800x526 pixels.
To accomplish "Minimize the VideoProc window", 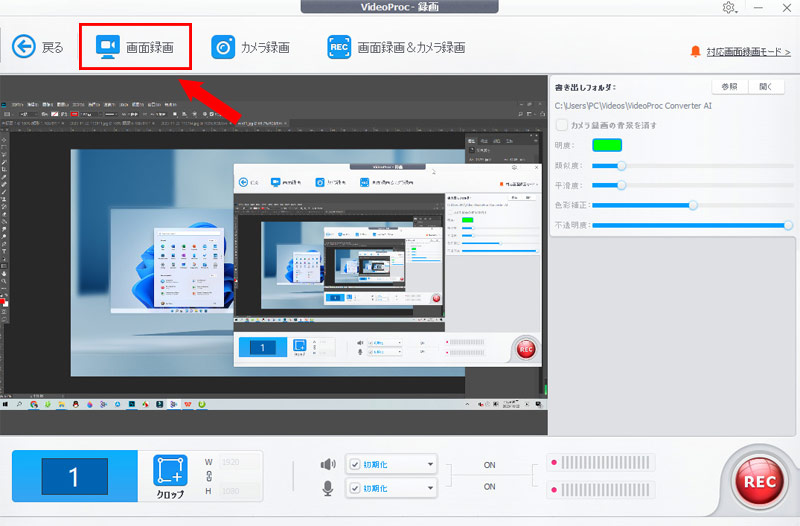I will point(759,8).
